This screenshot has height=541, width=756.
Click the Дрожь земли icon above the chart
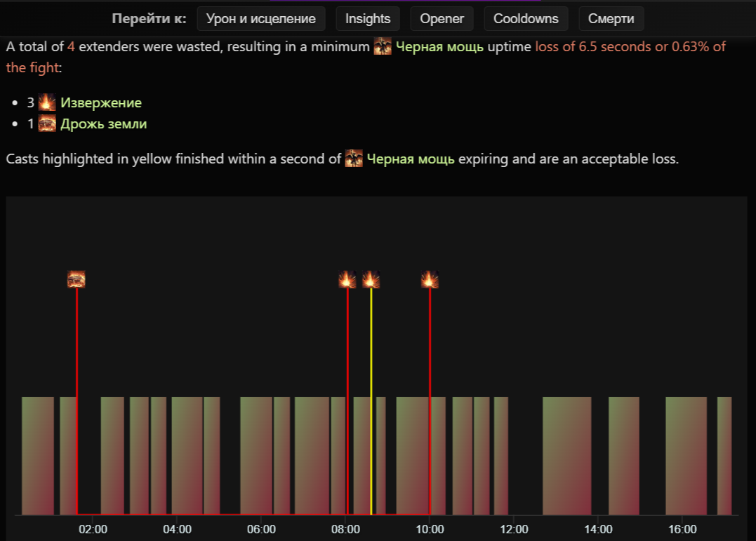(x=77, y=279)
